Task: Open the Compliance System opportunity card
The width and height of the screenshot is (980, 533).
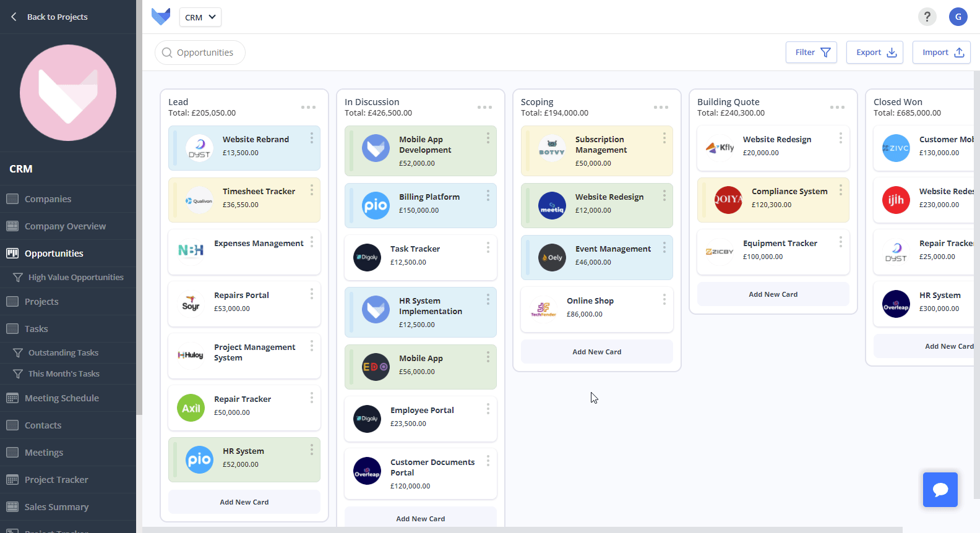Action: coord(789,192)
